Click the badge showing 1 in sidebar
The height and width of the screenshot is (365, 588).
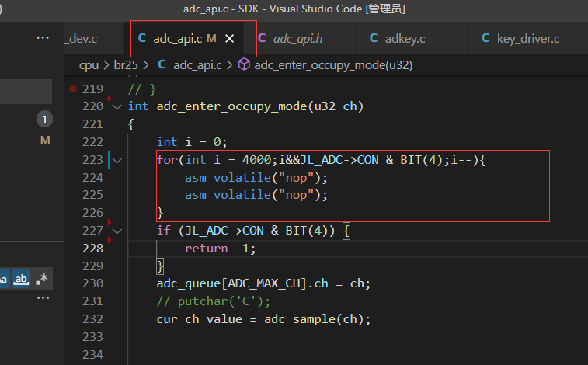[x=44, y=119]
